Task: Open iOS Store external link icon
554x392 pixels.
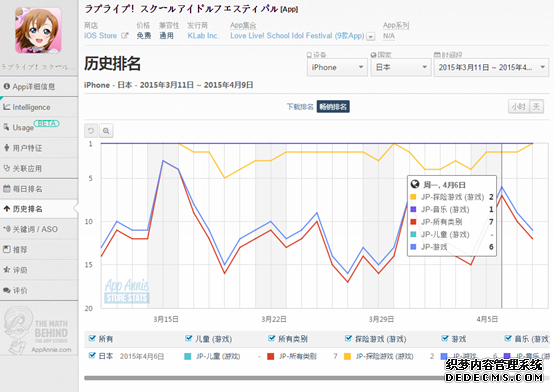Action: (x=125, y=36)
